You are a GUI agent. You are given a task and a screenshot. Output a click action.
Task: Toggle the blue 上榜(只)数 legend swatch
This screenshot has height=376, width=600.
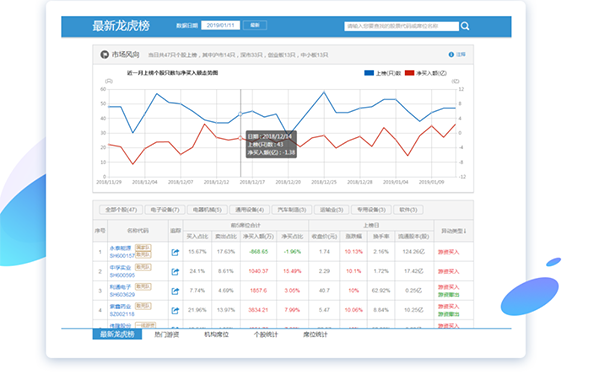coord(369,73)
